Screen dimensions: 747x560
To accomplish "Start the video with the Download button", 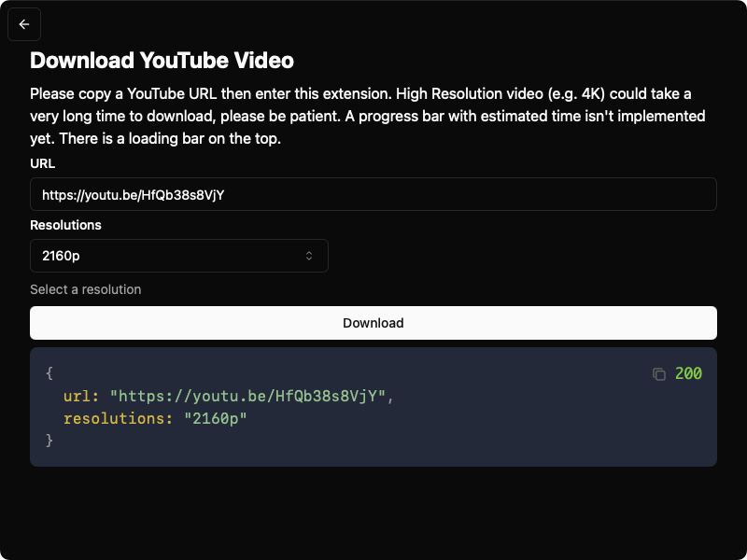I will [373, 323].
